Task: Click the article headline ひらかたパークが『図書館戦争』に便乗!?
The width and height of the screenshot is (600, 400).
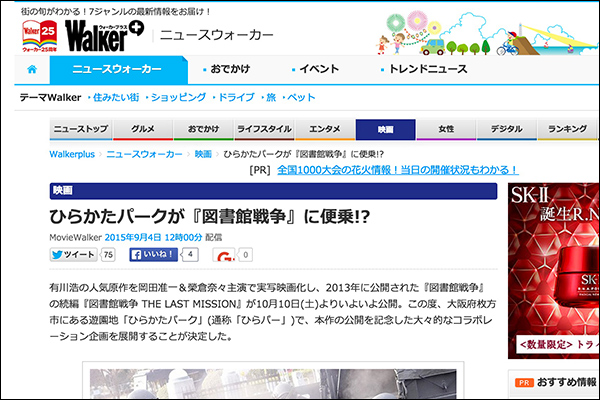Action: click(x=210, y=217)
